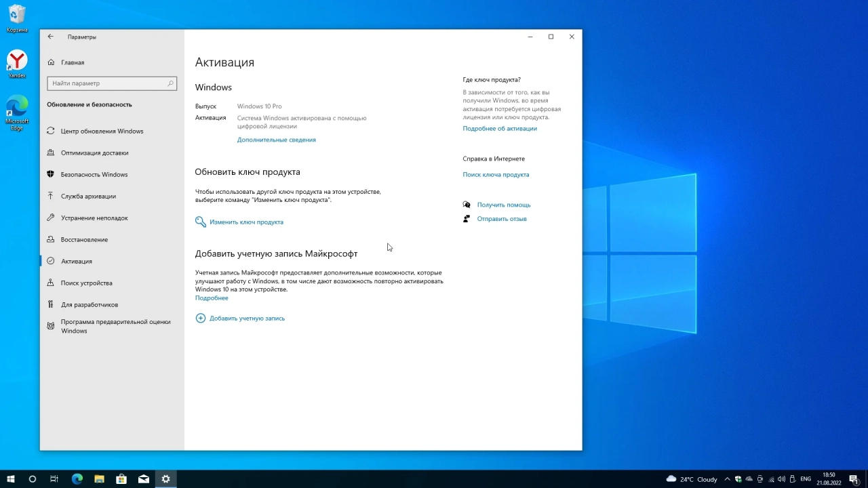Viewport: 868px width, 488px height.
Task: Switch input language via ENG indicator
Action: (x=806, y=479)
